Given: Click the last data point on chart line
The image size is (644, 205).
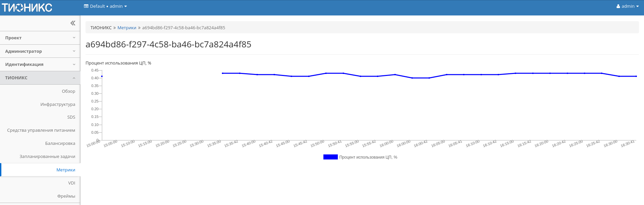Looking at the screenshot, I should 636,76.
